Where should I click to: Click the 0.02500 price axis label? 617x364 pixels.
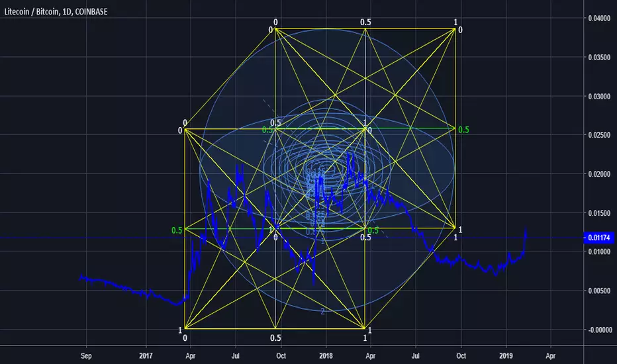pos(599,135)
